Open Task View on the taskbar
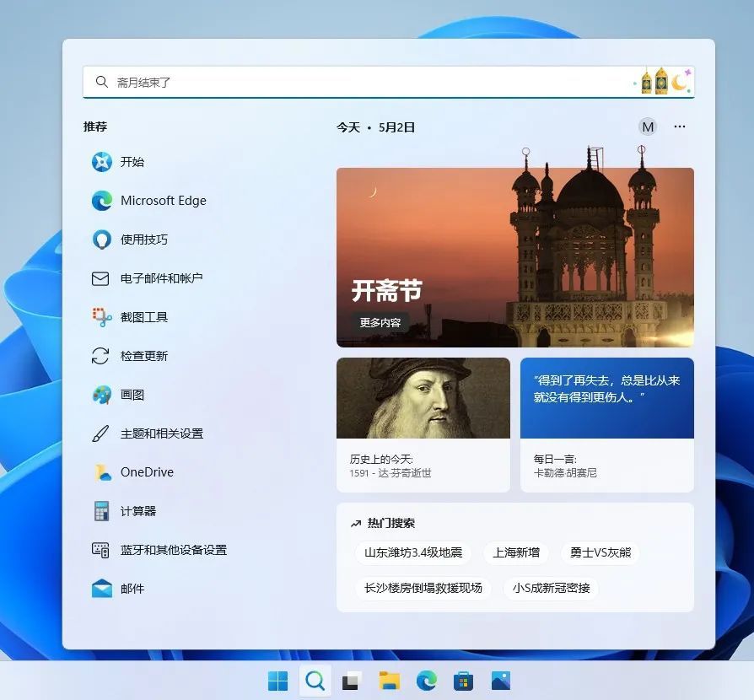Viewport: 754px width, 700px height. coord(352,681)
